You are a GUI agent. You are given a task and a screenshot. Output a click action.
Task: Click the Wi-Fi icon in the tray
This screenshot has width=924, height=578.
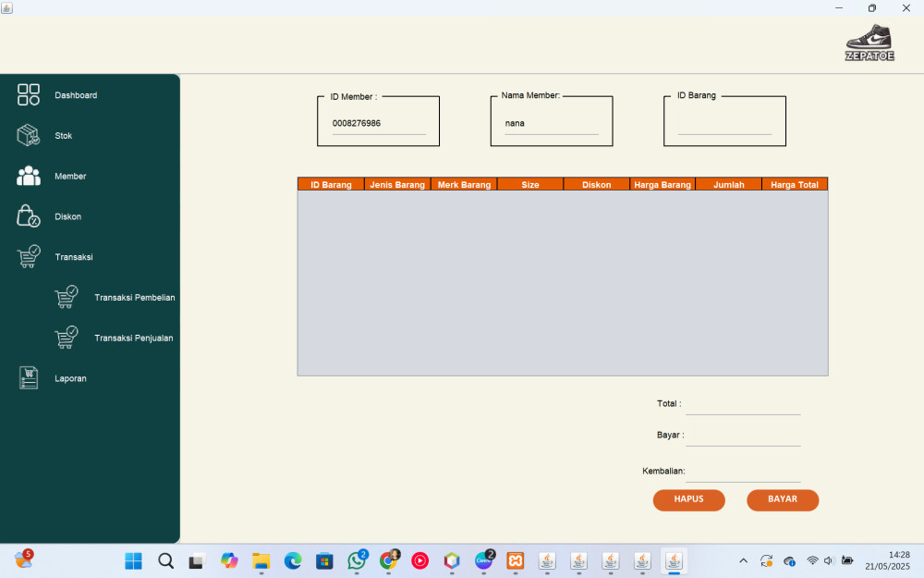tap(812, 561)
